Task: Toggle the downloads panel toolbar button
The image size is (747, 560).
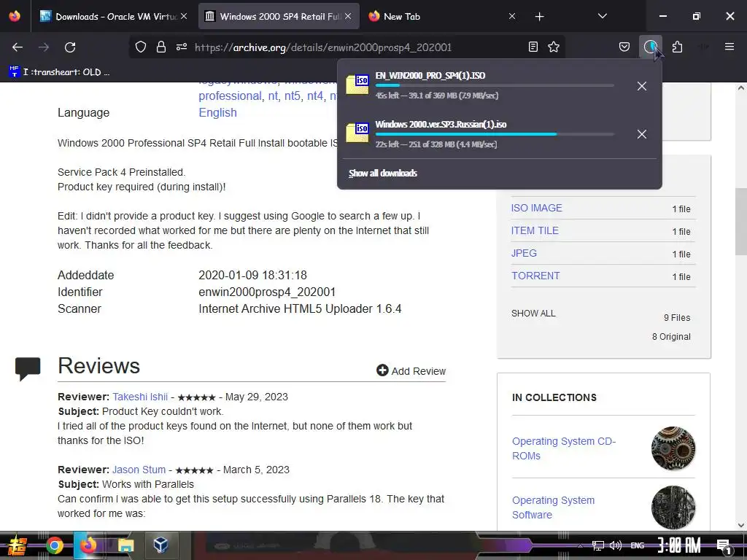Action: (650, 47)
